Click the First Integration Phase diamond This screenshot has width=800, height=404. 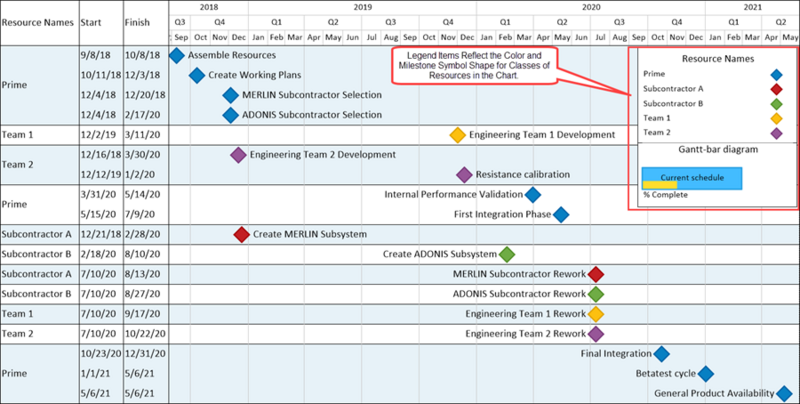(561, 214)
